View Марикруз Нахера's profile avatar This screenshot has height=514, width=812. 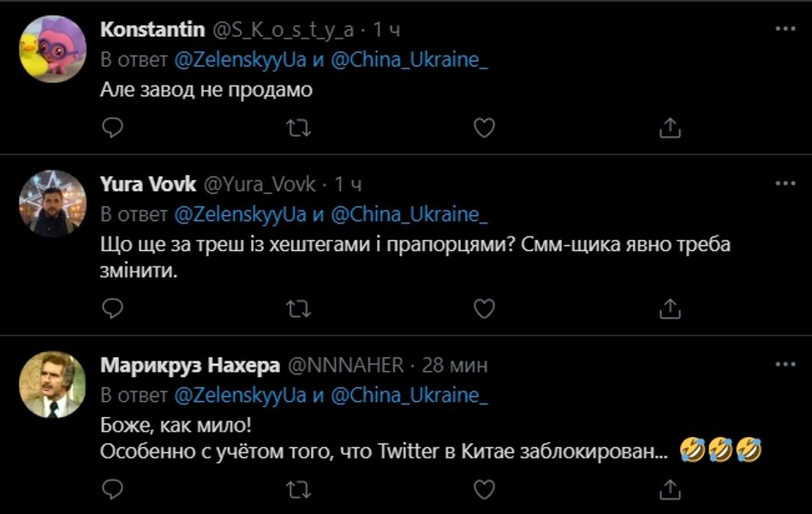point(53,384)
